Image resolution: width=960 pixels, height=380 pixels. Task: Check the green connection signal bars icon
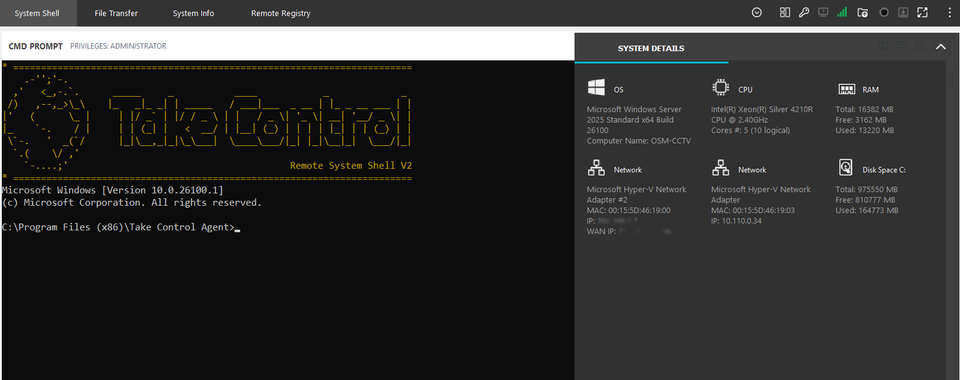[842, 12]
